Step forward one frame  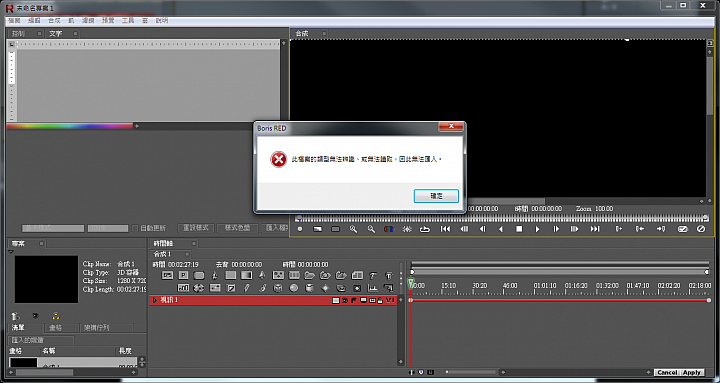pyautogui.click(x=556, y=229)
